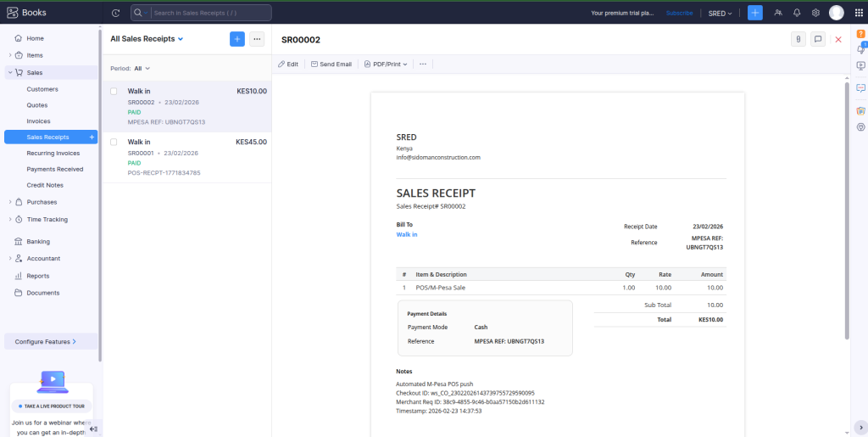Open the calendar widget icon in right rail
Screen dimensions: 868x437
[x=861, y=111]
